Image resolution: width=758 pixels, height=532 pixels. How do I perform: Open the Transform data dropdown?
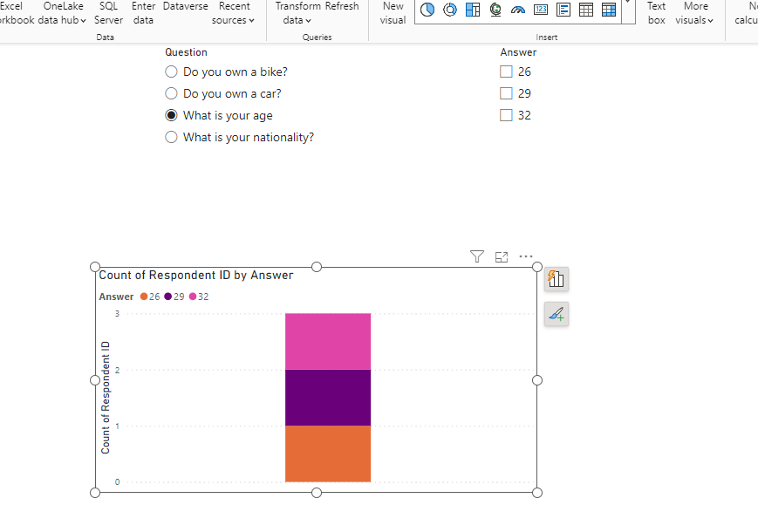tap(297, 13)
